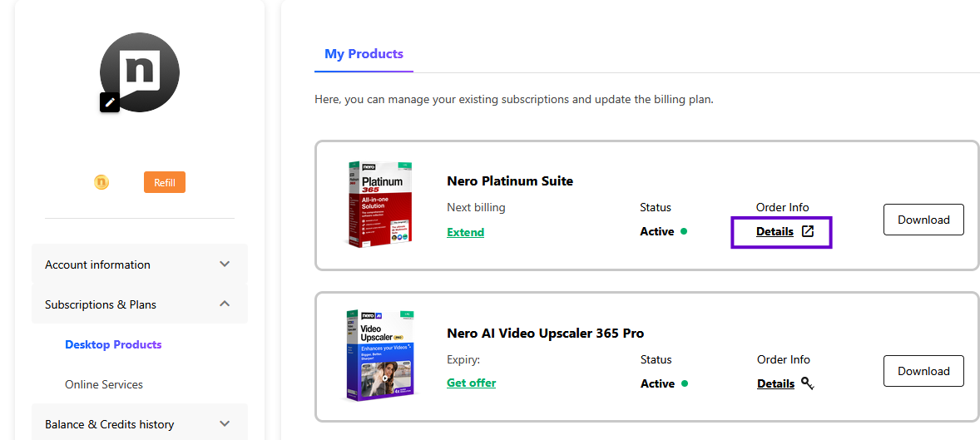Click the Expiry: label
This screenshot has height=440, width=980.
[x=463, y=360]
